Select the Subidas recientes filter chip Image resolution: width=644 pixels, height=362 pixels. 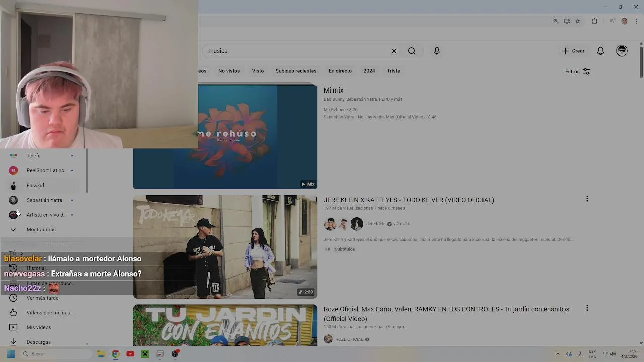point(296,71)
